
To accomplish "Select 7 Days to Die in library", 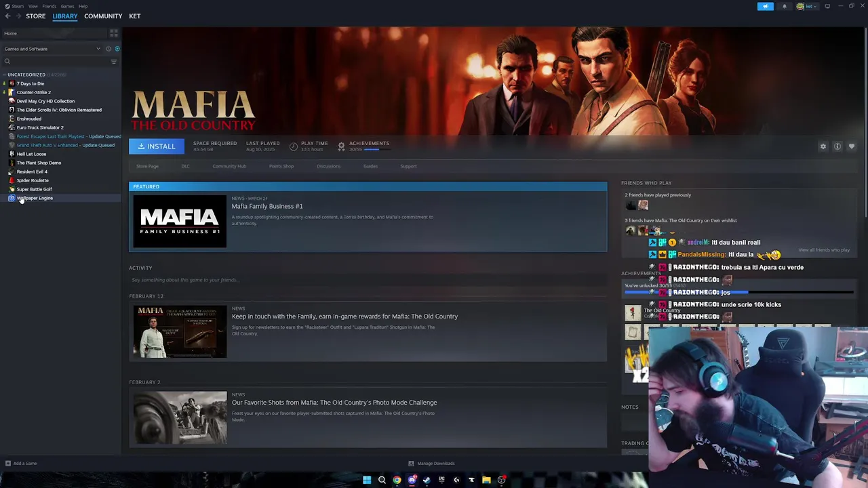I will (x=31, y=83).
